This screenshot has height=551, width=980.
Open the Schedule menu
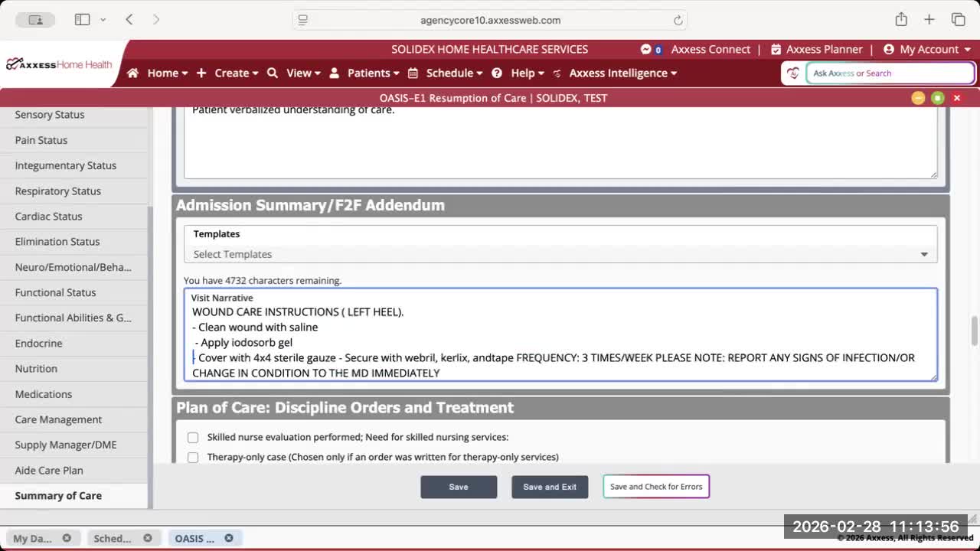point(445,73)
